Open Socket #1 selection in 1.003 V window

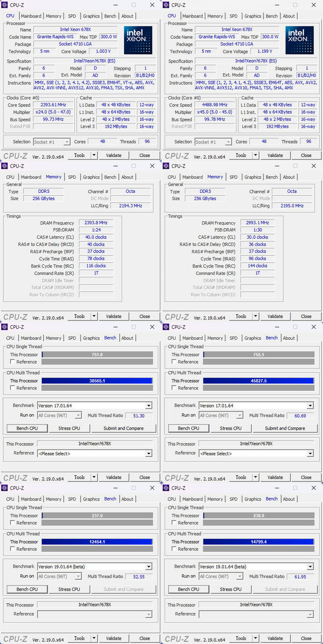[52, 142]
